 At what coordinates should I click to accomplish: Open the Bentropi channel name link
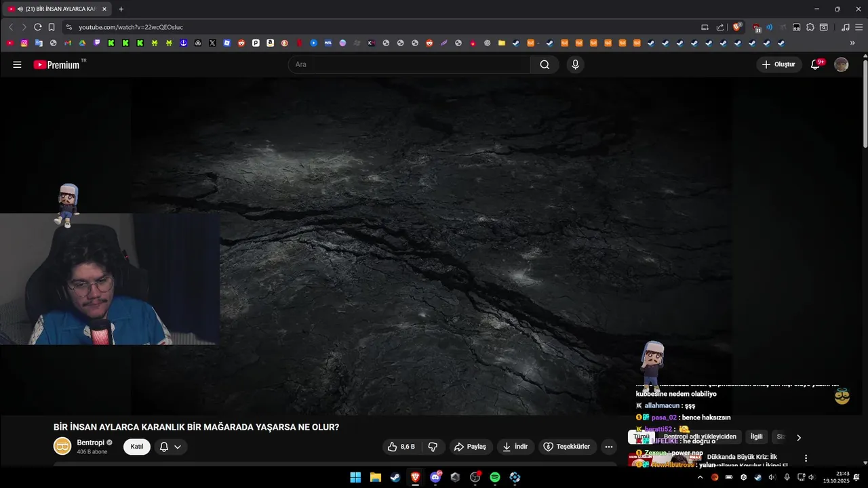pyautogui.click(x=91, y=443)
